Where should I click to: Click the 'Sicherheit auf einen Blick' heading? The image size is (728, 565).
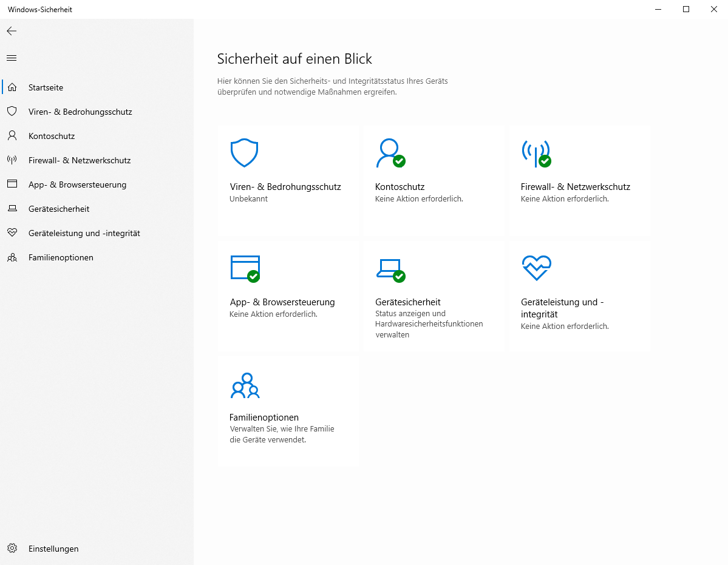[294, 59]
